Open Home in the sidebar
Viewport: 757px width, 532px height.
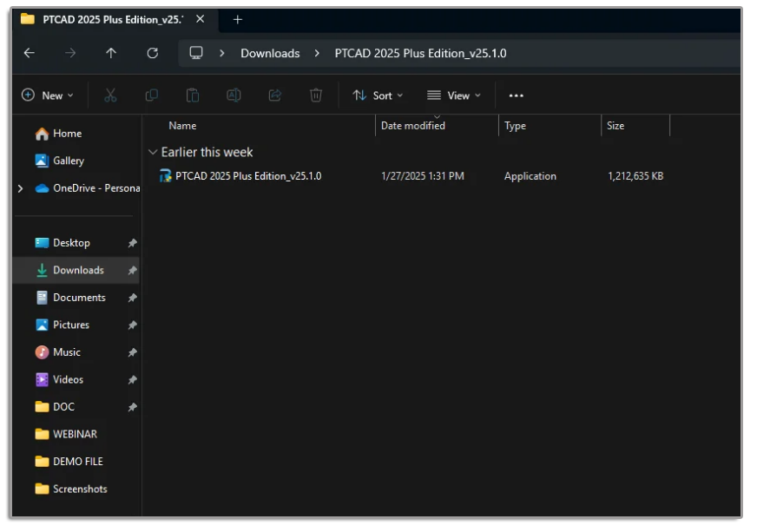coord(58,134)
